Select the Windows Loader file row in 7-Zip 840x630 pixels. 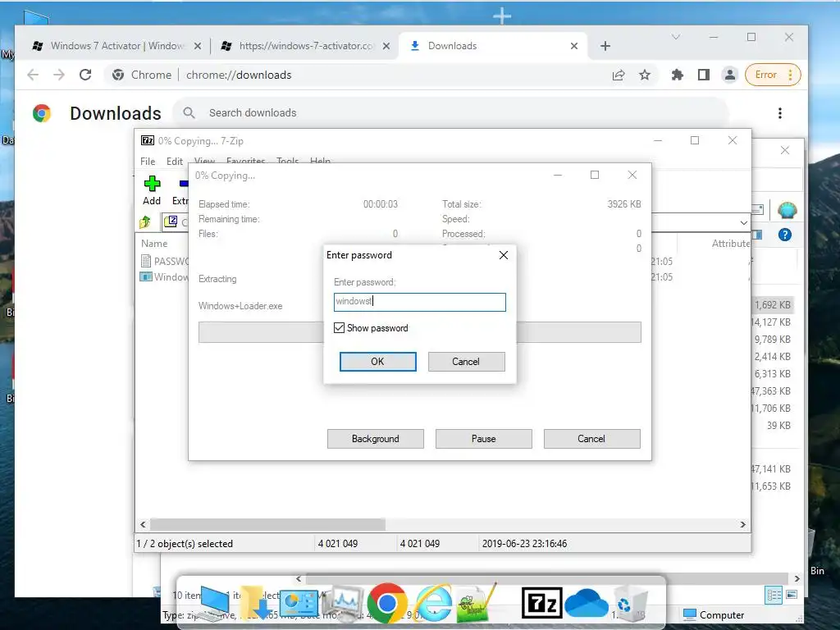[164, 277]
